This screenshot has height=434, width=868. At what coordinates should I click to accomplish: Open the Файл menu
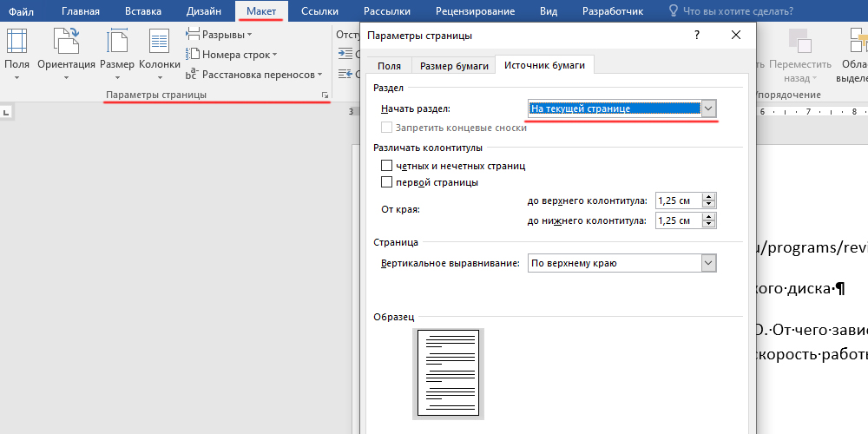tap(22, 11)
